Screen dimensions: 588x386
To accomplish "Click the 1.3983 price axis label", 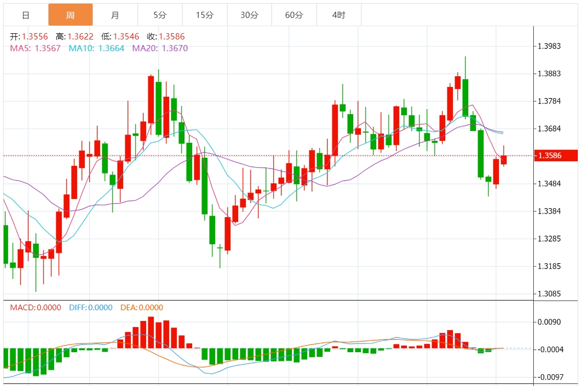I will 549,46.
